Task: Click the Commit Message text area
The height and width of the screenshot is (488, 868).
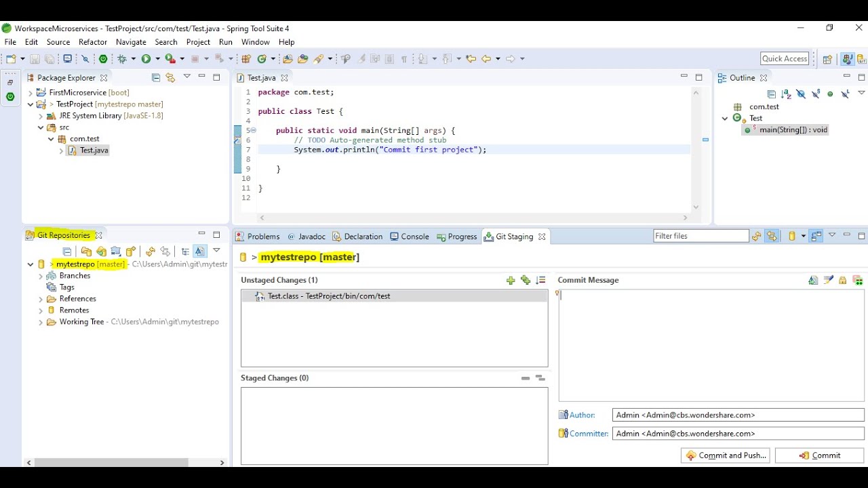Action: [x=711, y=346]
